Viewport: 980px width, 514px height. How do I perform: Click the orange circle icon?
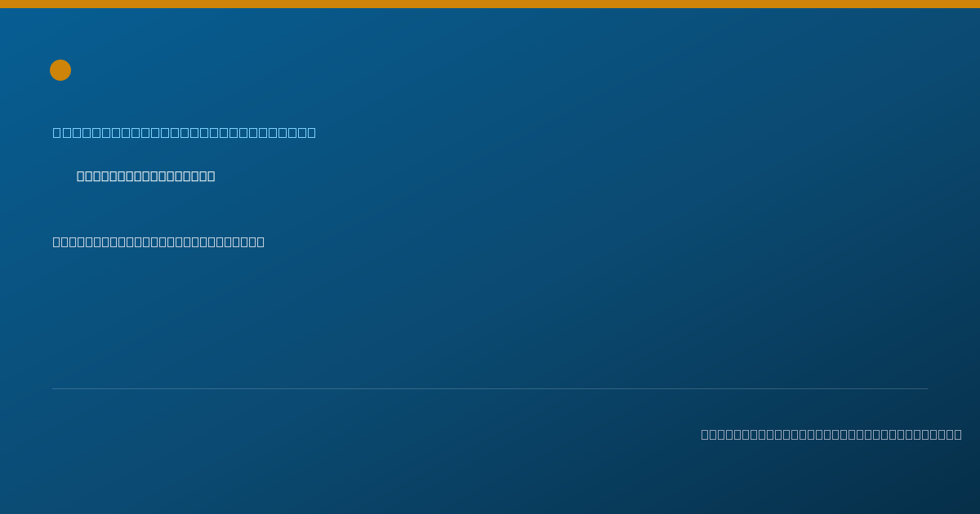click(60, 70)
